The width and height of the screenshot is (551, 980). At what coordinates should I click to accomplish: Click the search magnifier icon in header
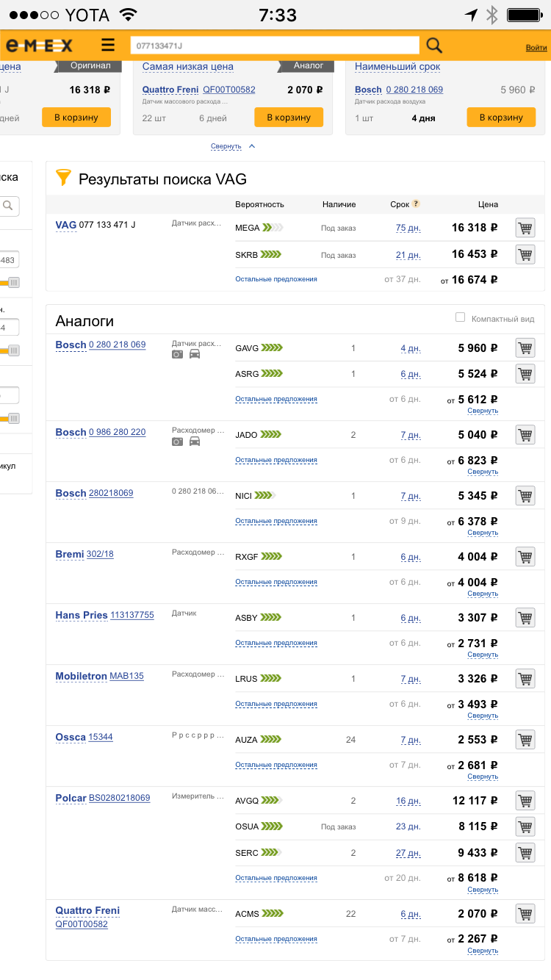click(x=434, y=46)
